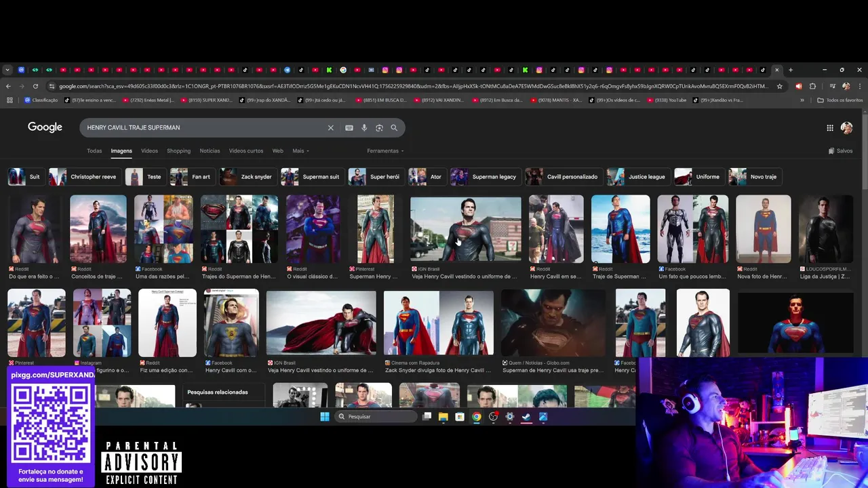Search by image with the Lens icon

pos(379,127)
